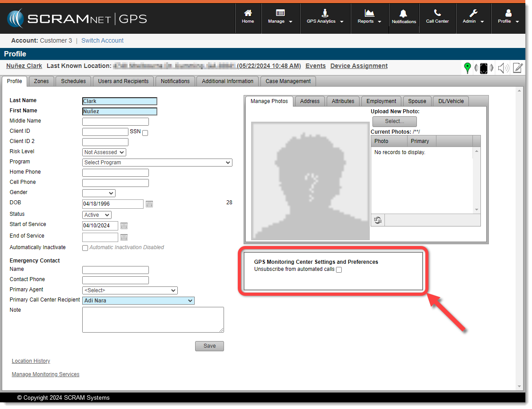The image size is (532, 409).
Task: Open Primary Call Center Recipient dropdown
Action: click(x=139, y=301)
